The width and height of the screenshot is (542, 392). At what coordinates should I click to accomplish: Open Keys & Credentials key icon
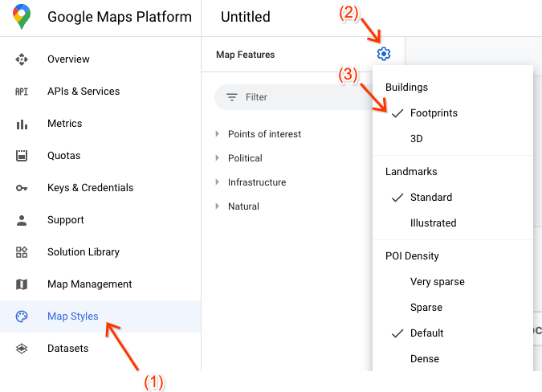coord(22,188)
